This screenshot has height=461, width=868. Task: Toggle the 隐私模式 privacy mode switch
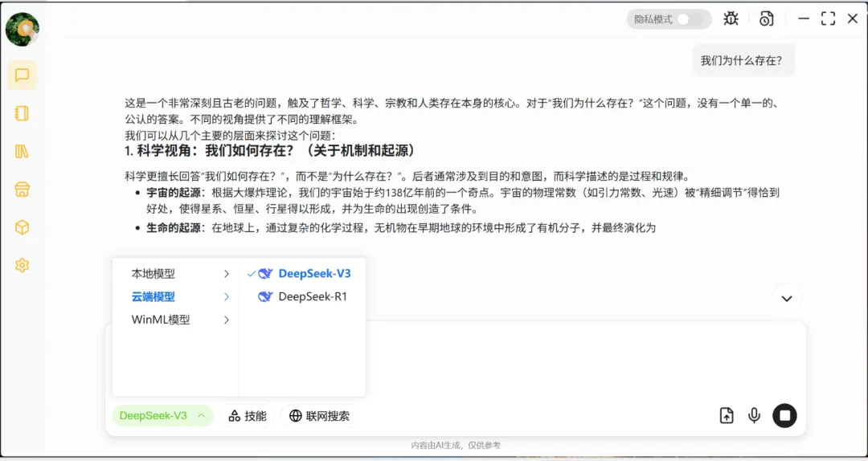[x=690, y=19]
